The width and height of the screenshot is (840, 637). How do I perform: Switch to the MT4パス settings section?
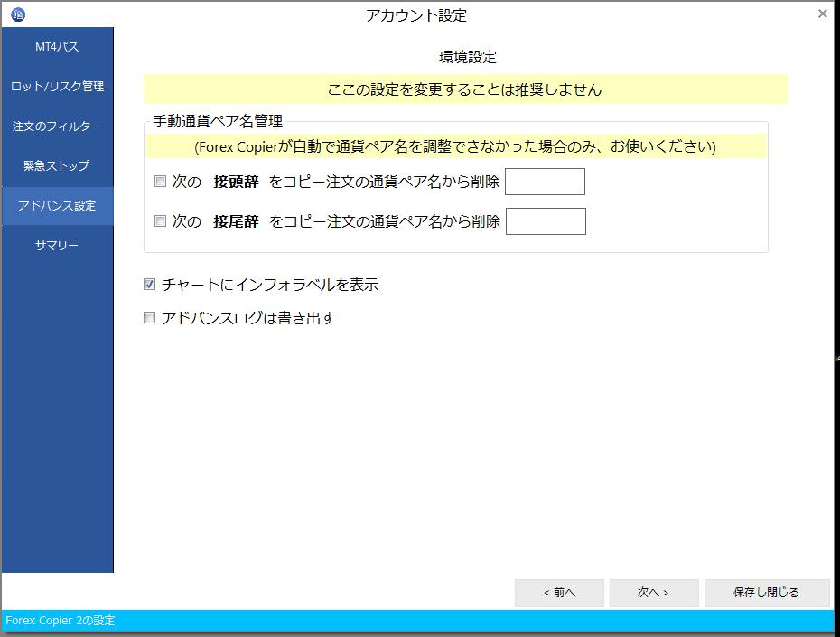tap(56, 46)
